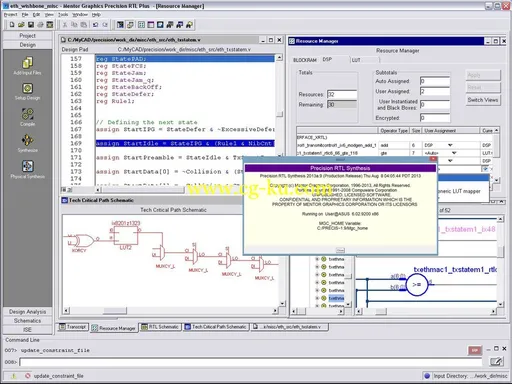This screenshot has width=512, height=384.
Task: Click the >= comparator symbol in RTL schematic
Action: [x=417, y=284]
